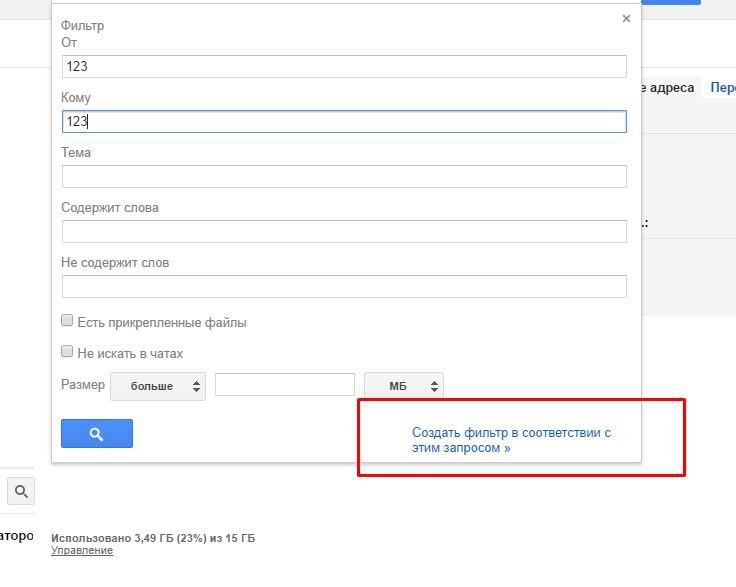Viewport: 736px width, 587px height.
Task: Click 'Создать фильтр в соответствии с этим запросом' link
Action: (511, 440)
